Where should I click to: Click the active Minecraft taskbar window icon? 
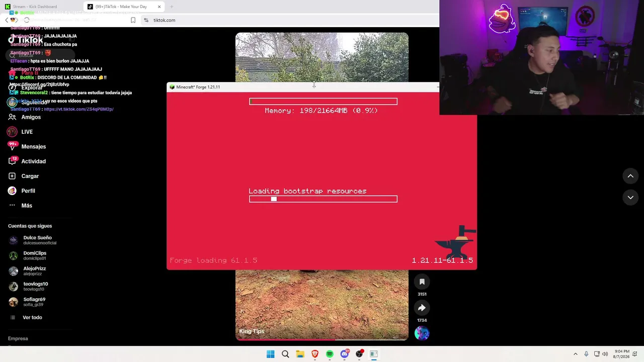(374, 354)
